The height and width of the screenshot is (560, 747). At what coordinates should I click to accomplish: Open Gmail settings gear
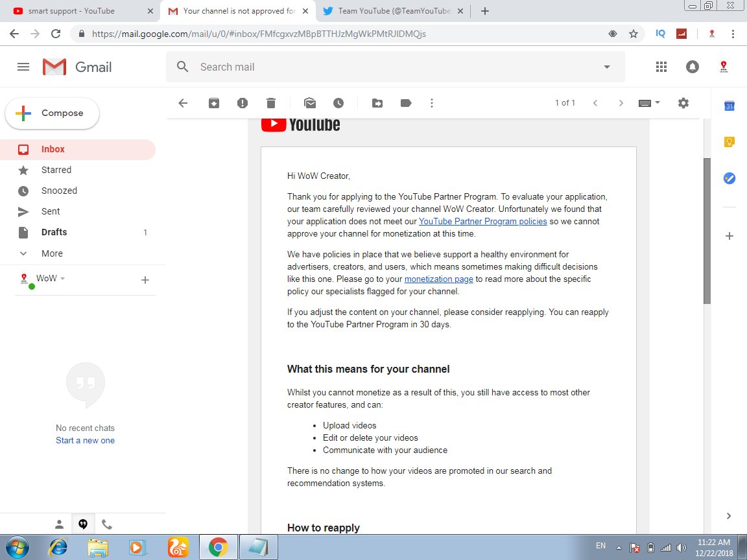tap(683, 103)
